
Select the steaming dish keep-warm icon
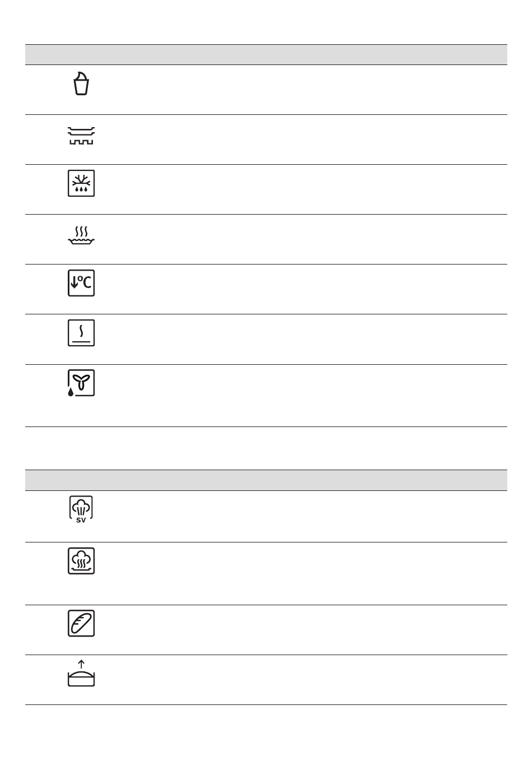[x=81, y=235]
